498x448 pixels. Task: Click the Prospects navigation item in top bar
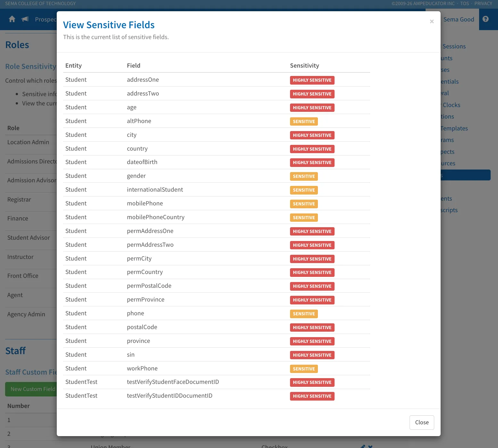46,20
